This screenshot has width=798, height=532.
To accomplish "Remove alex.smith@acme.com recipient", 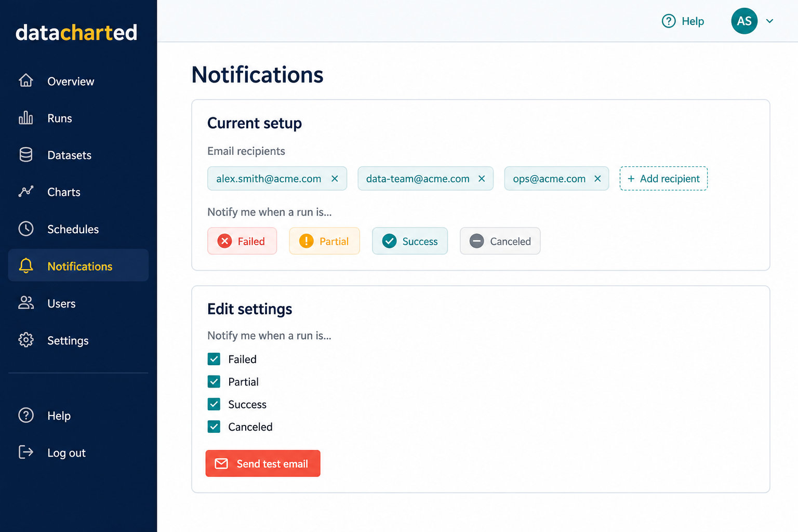I will 335,179.
